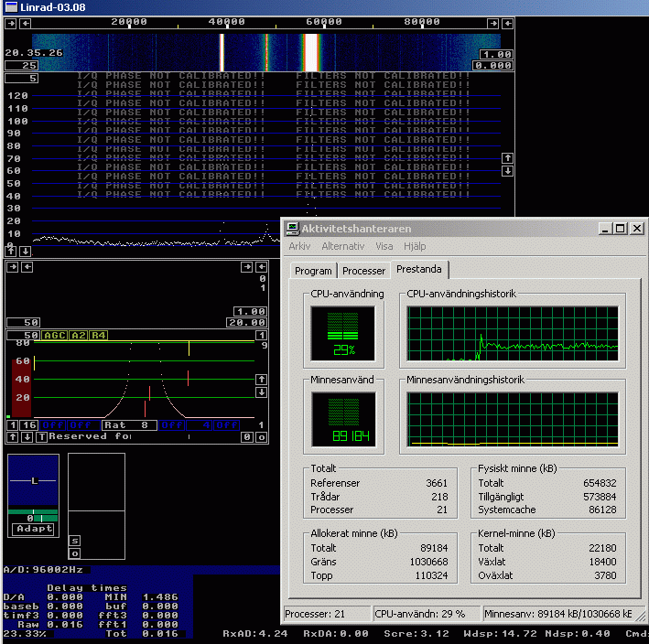The width and height of the screenshot is (649, 644).
Task: Open the Hjälp menu
Action: tap(415, 246)
